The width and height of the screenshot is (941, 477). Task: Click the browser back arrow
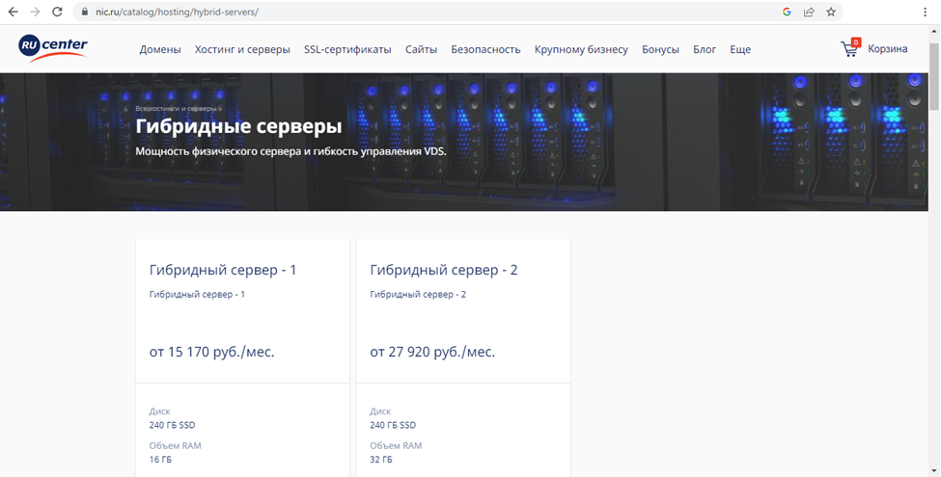tap(13, 12)
